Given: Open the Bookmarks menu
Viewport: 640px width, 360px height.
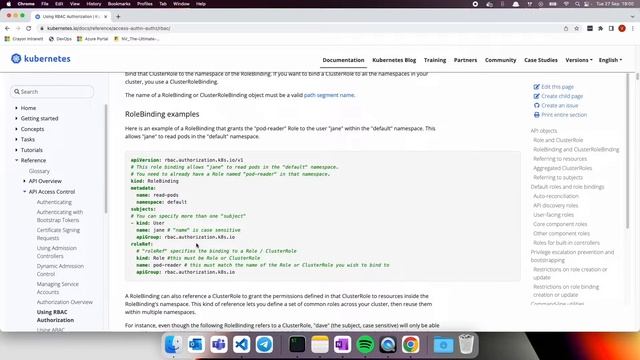Looking at the screenshot, I should tap(119, 4).
